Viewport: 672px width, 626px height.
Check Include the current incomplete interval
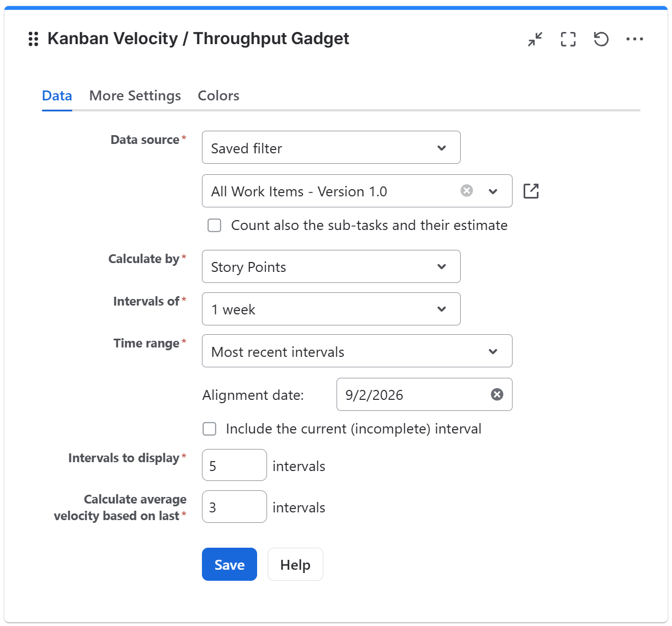210,429
